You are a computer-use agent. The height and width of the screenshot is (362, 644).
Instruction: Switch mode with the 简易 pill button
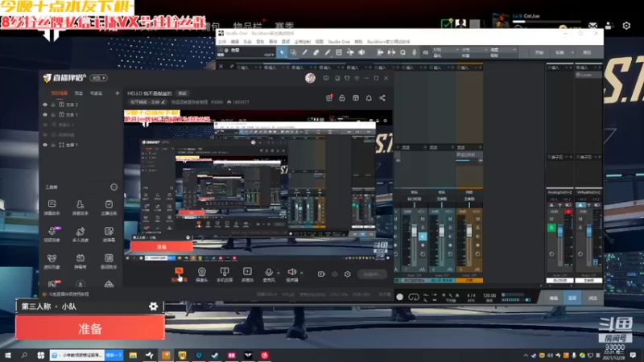[x=99, y=78]
